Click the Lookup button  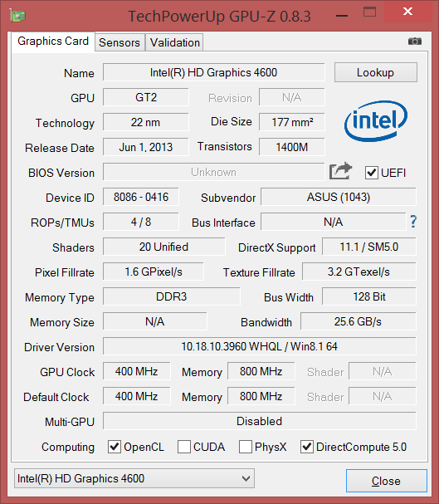(x=376, y=72)
